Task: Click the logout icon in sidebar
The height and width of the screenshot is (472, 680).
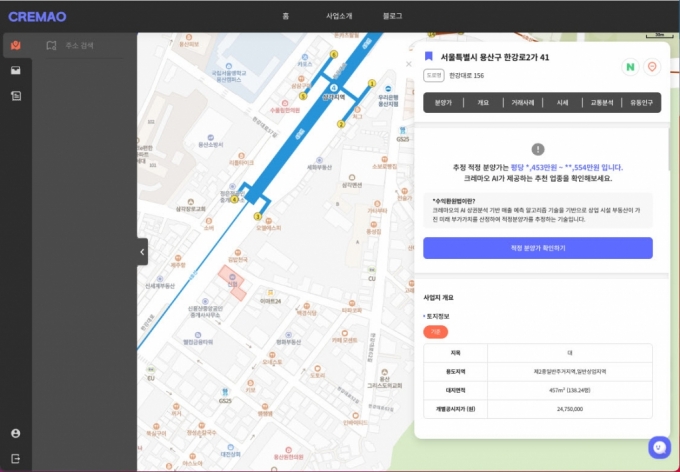Action: (16, 459)
